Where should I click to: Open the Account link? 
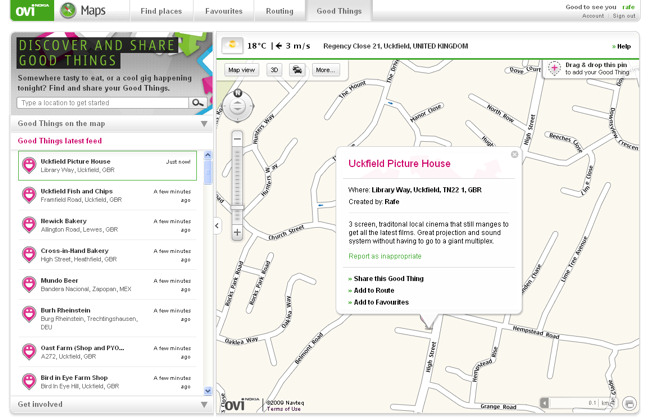593,16
